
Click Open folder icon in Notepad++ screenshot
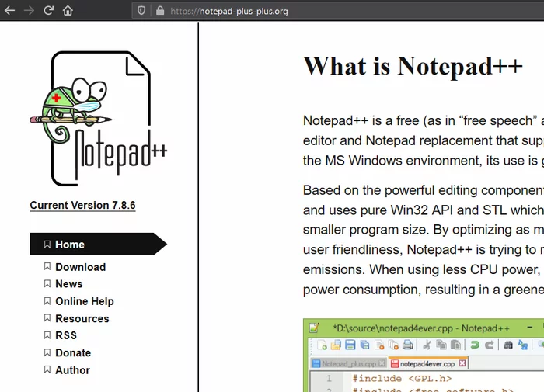336,345
